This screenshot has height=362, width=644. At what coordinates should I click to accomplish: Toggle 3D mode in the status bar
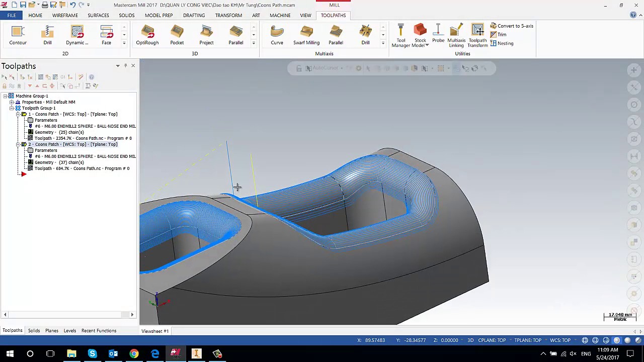pyautogui.click(x=470, y=340)
